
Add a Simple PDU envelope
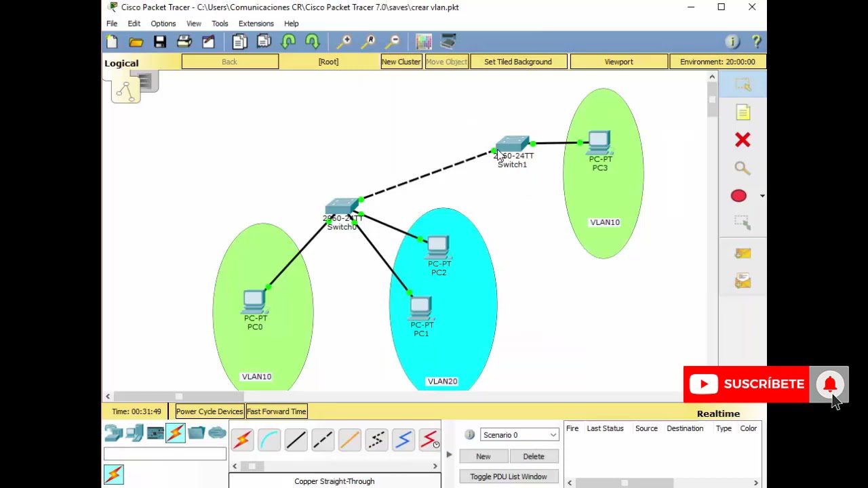(743, 253)
